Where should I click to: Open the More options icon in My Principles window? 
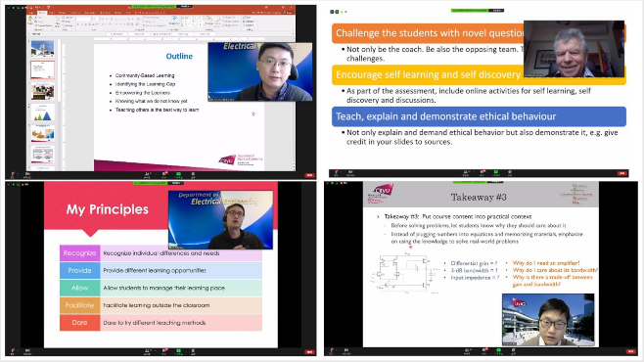[193, 352]
